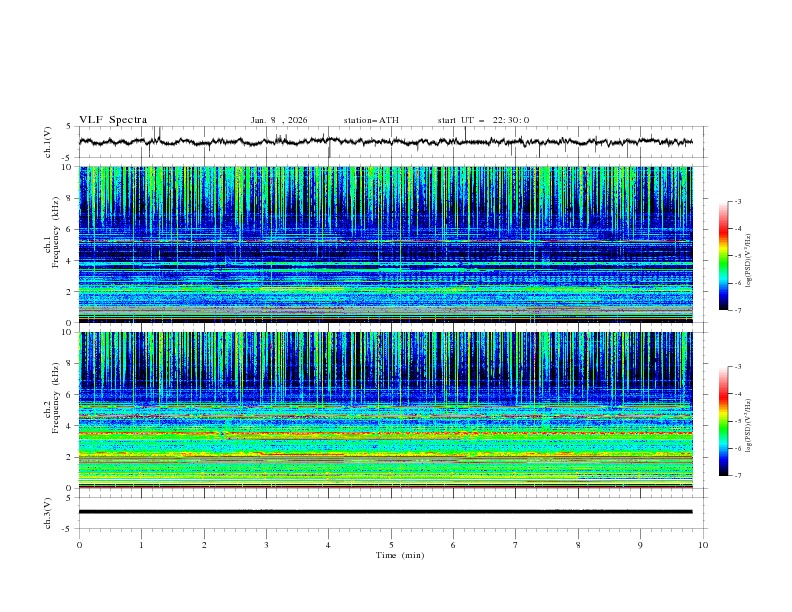Click time axis tick label "5"
The width and height of the screenshot is (792, 612).
391,545
